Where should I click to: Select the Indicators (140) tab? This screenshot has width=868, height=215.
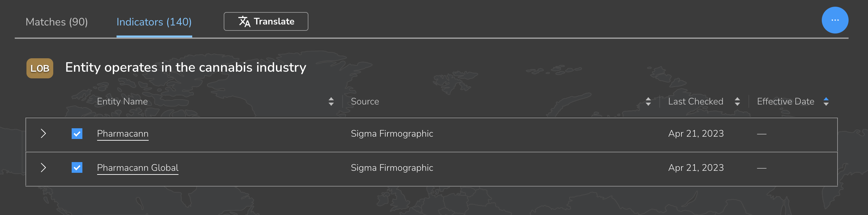coord(154,22)
